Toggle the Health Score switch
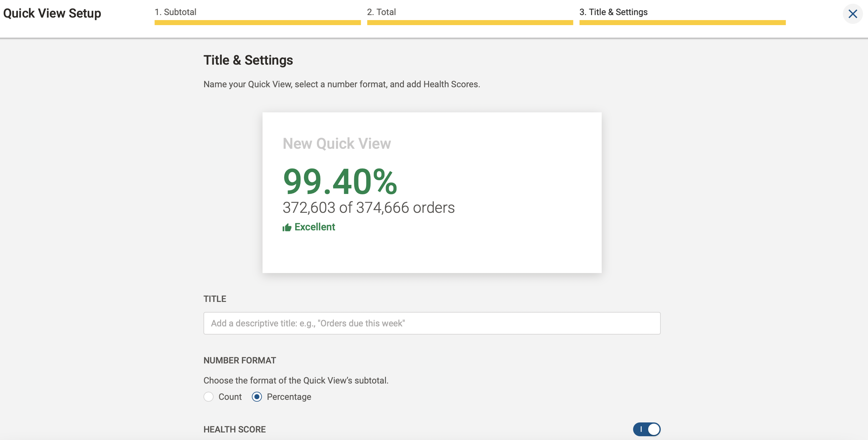Image resolution: width=868 pixels, height=440 pixels. [646, 429]
